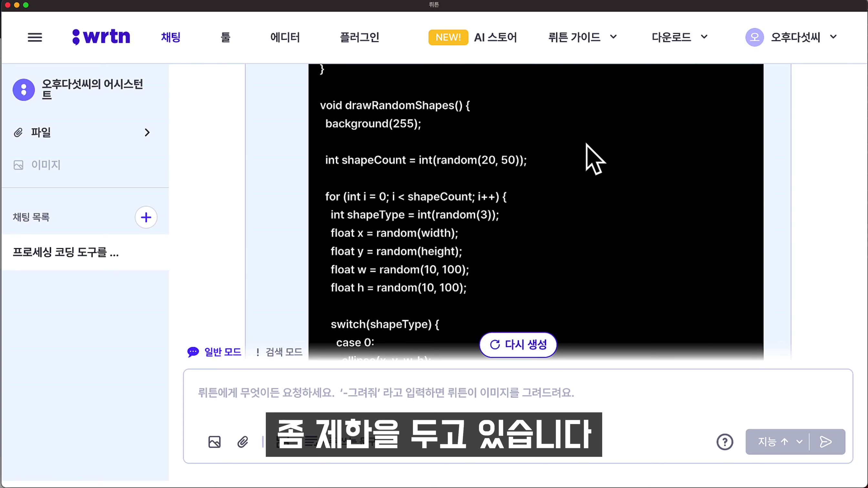Open the 프로세싱 코딩 도구를 chat
This screenshot has height=488, width=868.
(x=86, y=252)
